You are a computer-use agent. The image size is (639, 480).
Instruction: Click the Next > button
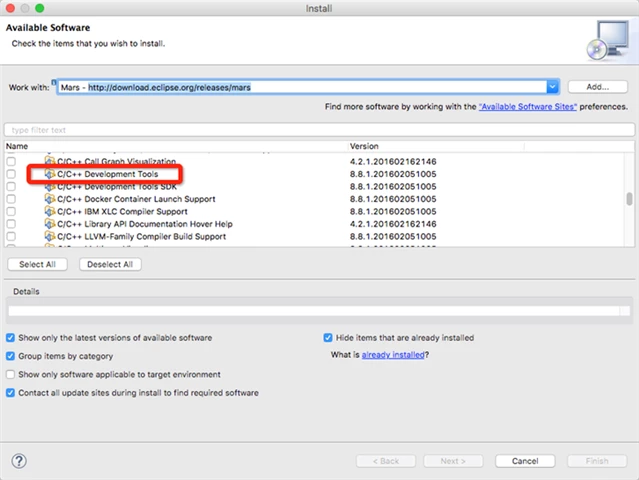click(453, 461)
